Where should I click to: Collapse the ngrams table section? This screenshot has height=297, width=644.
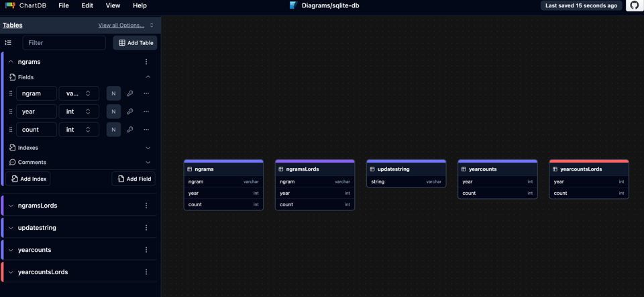coord(11,62)
